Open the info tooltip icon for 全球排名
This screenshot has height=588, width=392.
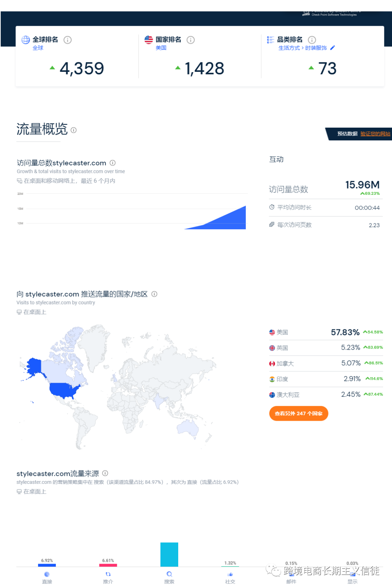[68, 40]
